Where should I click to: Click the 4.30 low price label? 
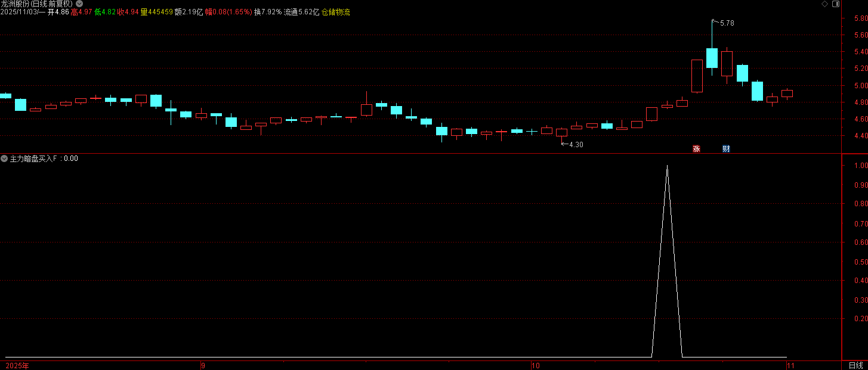pos(576,145)
